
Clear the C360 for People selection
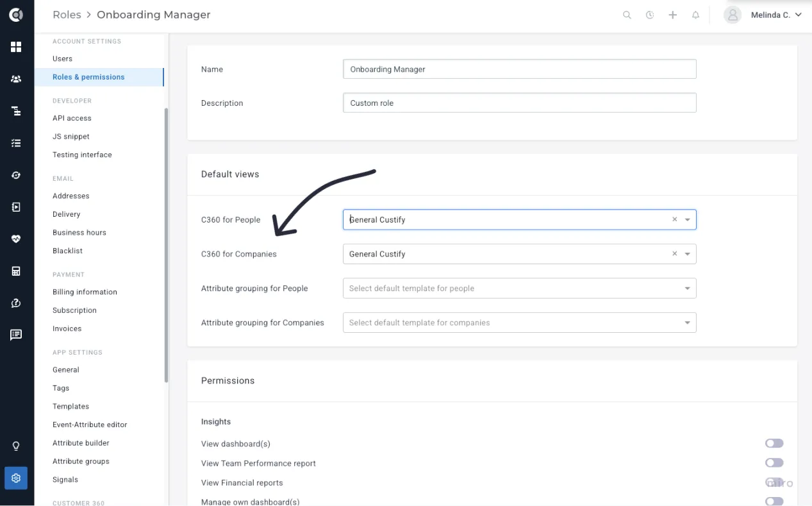[674, 219]
